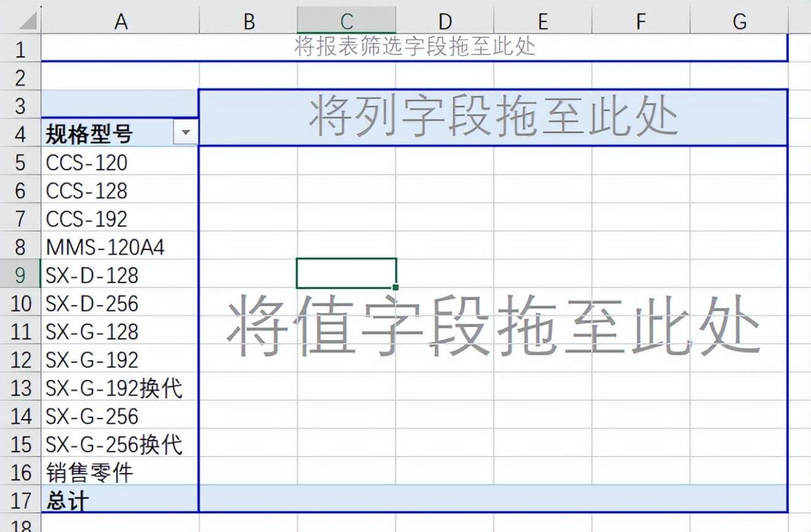Image resolution: width=811 pixels, height=532 pixels.
Task: Select row 9 header
Action: click(x=20, y=275)
